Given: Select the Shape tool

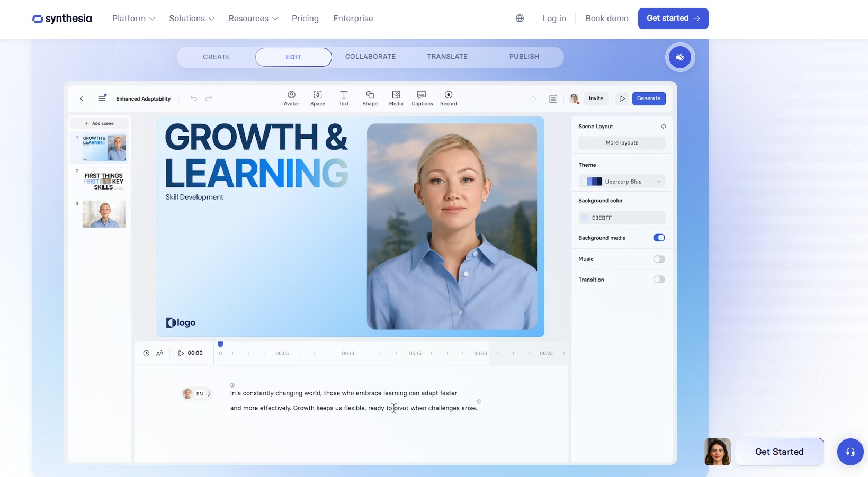Looking at the screenshot, I should click(x=370, y=98).
